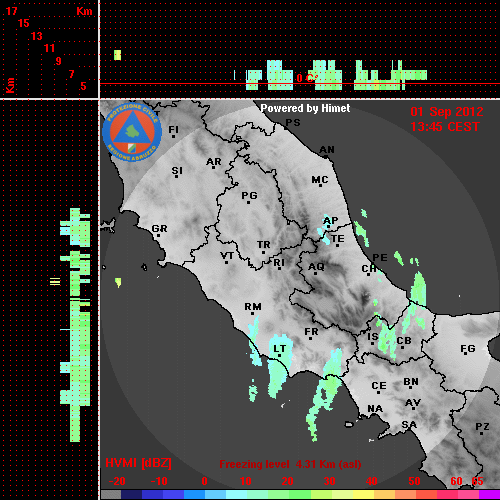This screenshot has height=500, width=500.
Task: Click the AN city label
Action: point(327,150)
